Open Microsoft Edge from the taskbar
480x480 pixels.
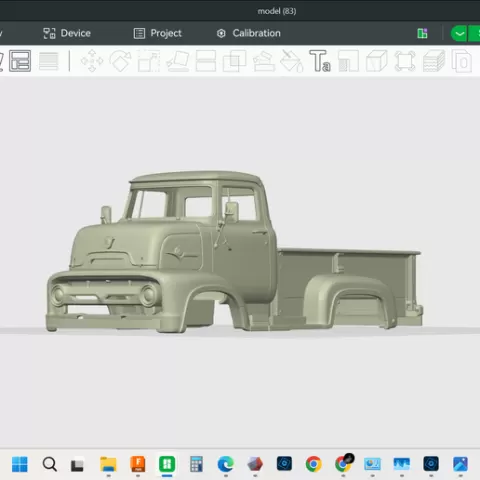(x=226, y=464)
